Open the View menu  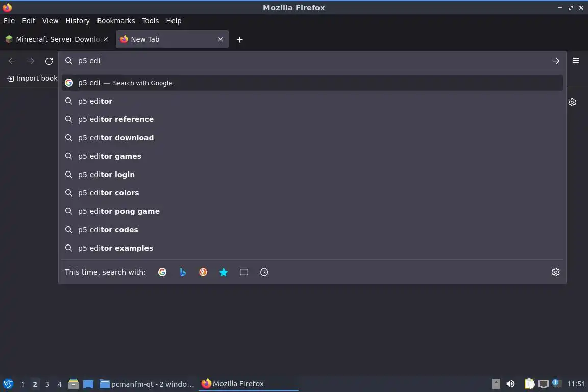coord(50,21)
